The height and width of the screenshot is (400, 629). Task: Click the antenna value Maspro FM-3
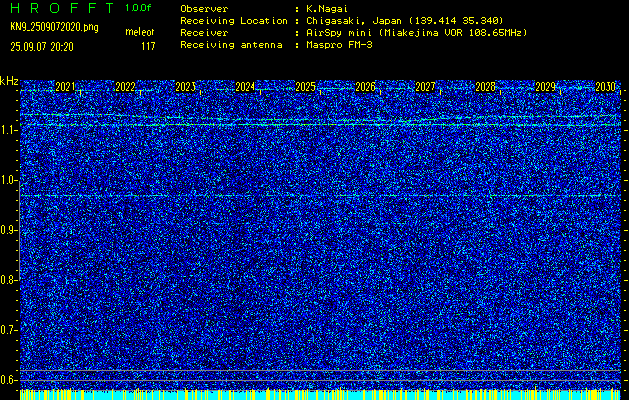(x=339, y=45)
